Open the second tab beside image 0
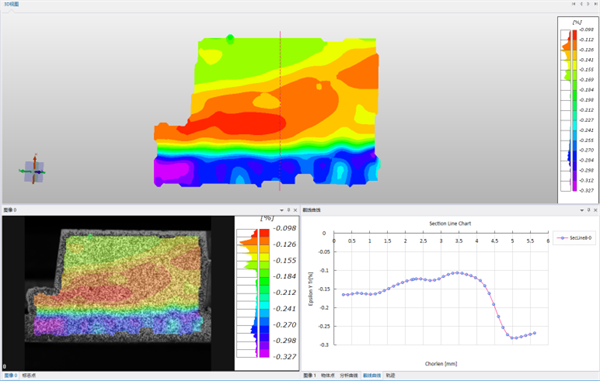The width and height of the screenshot is (600, 381). click(x=29, y=376)
